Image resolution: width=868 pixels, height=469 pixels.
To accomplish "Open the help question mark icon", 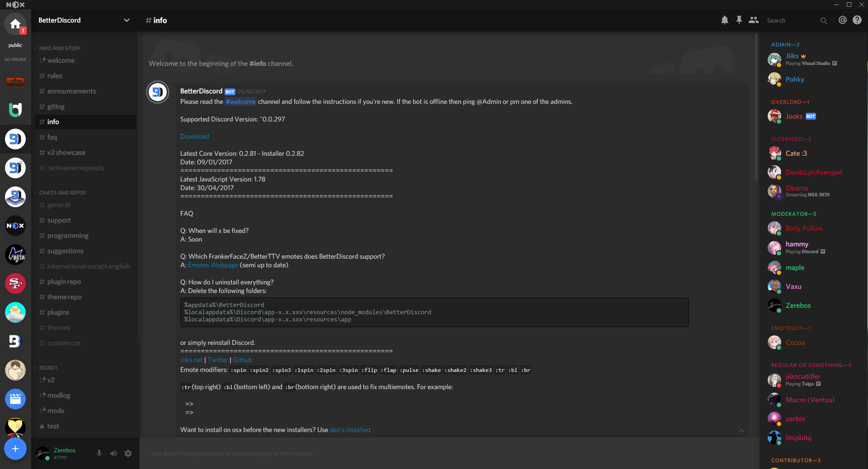I will (857, 20).
